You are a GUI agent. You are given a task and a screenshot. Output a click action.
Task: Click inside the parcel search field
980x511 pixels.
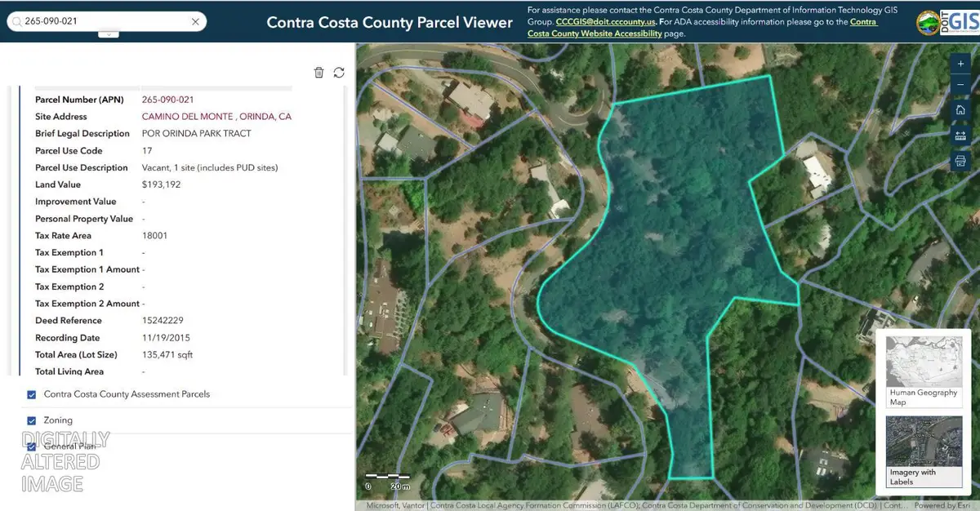(x=106, y=21)
